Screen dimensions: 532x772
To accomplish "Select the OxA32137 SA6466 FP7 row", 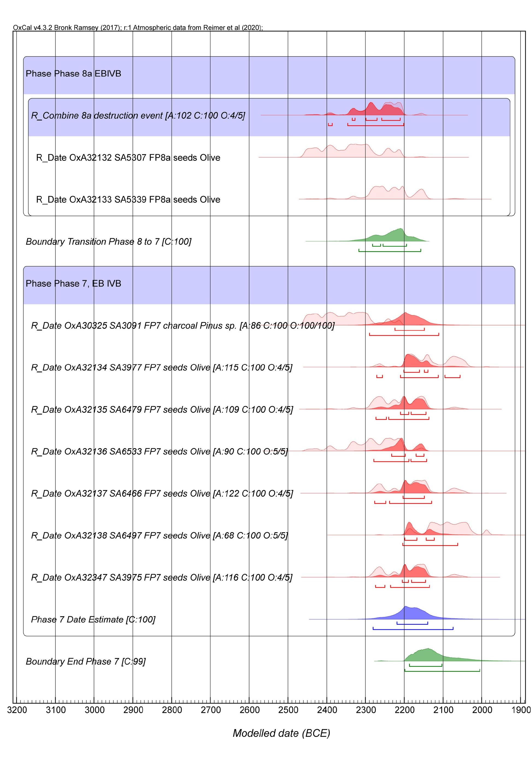I will [x=162, y=493].
